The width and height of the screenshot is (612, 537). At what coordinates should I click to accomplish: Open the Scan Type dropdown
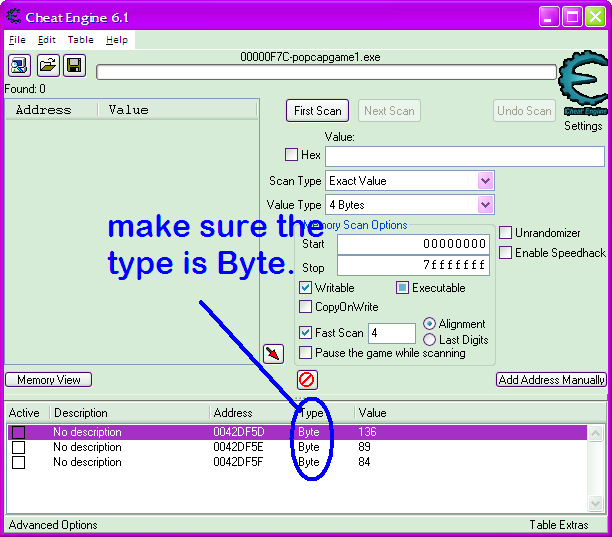coord(486,181)
